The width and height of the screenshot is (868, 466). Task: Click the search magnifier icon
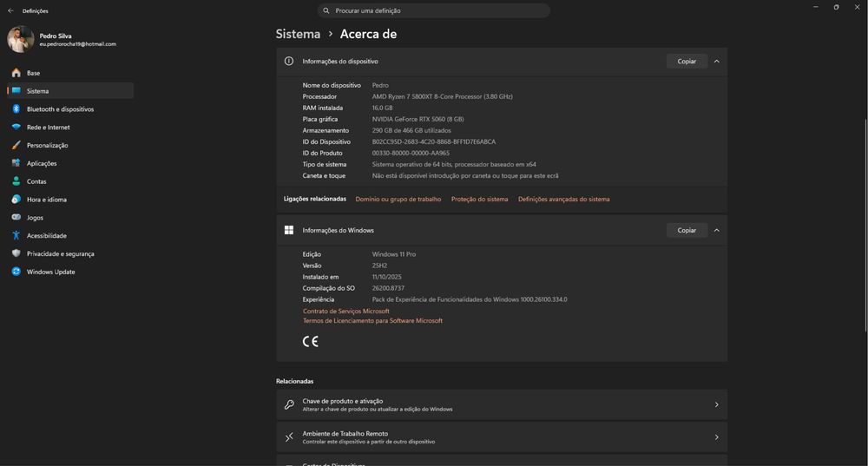pyautogui.click(x=326, y=10)
